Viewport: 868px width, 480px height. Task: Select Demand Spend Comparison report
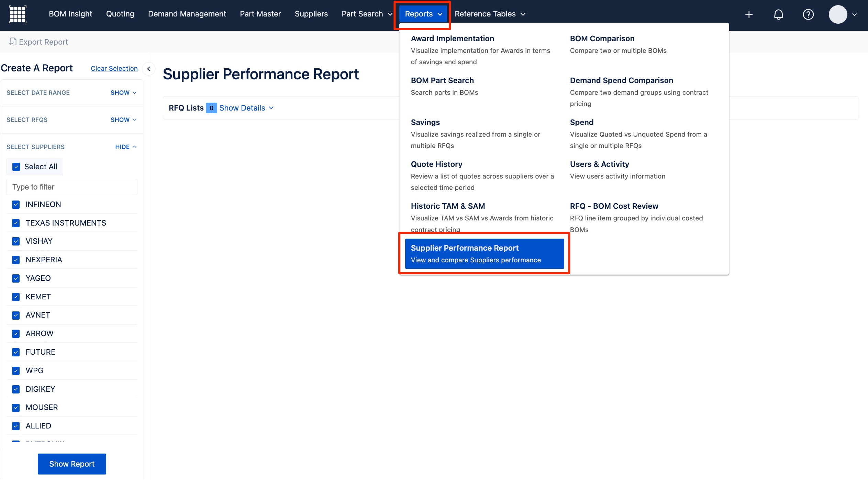[643, 92]
